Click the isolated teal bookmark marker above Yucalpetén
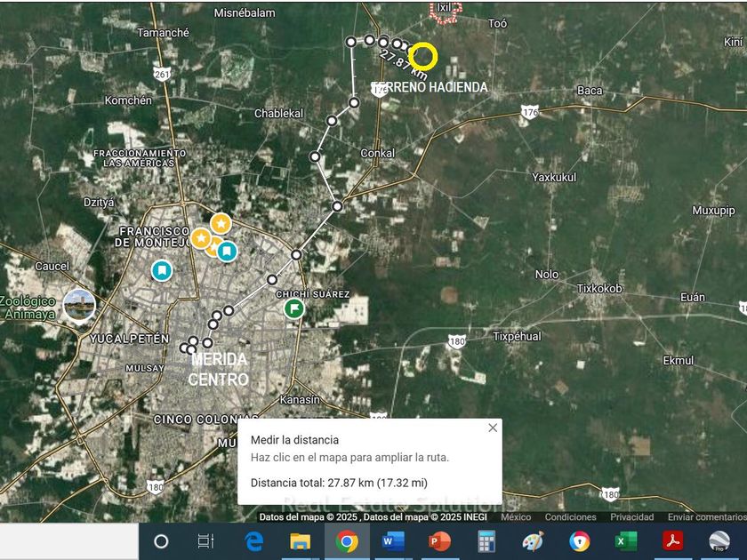This screenshot has width=747, height=560. [161, 270]
